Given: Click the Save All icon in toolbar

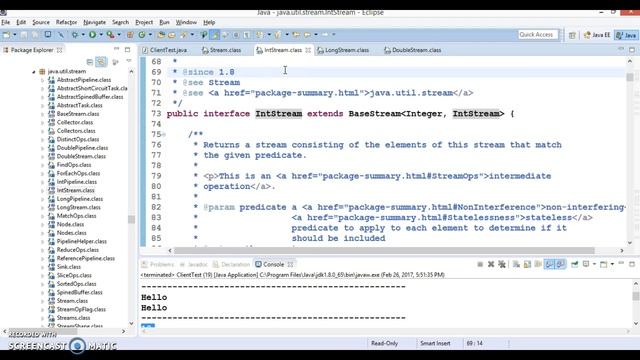Looking at the screenshot, I should click(35, 35).
